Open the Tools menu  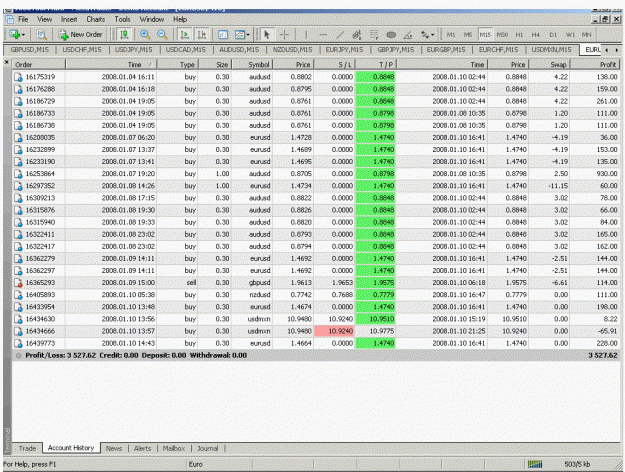[x=122, y=19]
